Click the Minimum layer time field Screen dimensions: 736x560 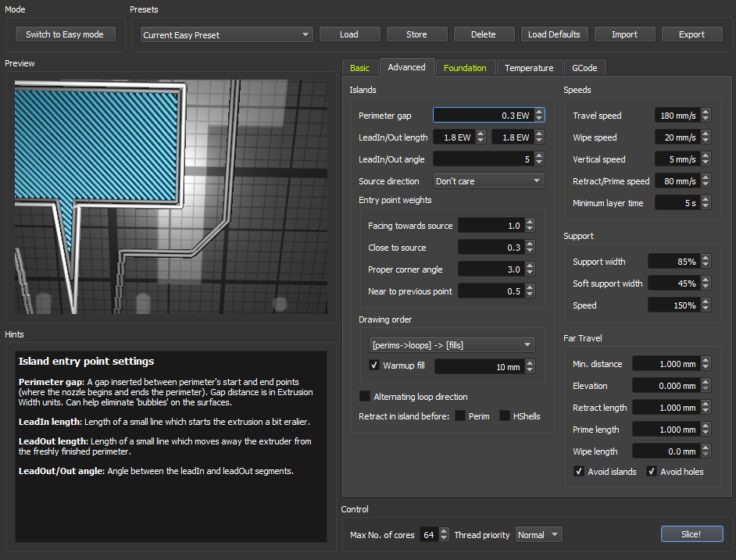676,203
